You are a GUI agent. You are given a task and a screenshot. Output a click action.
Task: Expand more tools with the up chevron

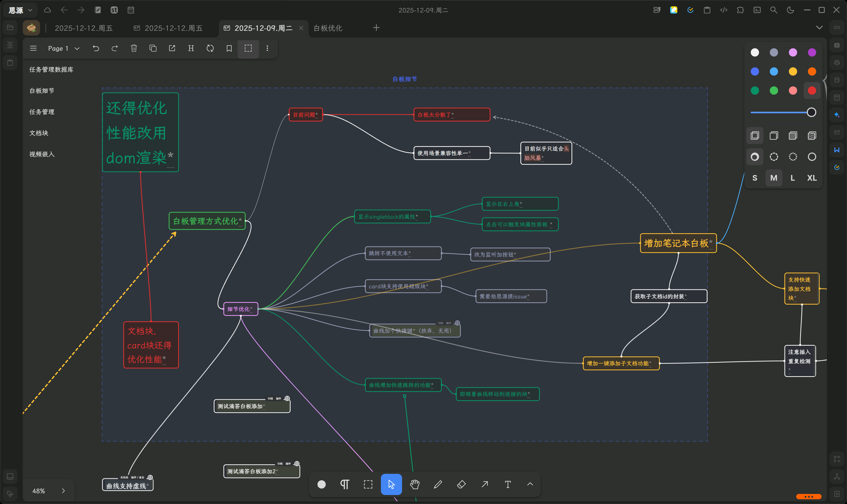tap(530, 484)
